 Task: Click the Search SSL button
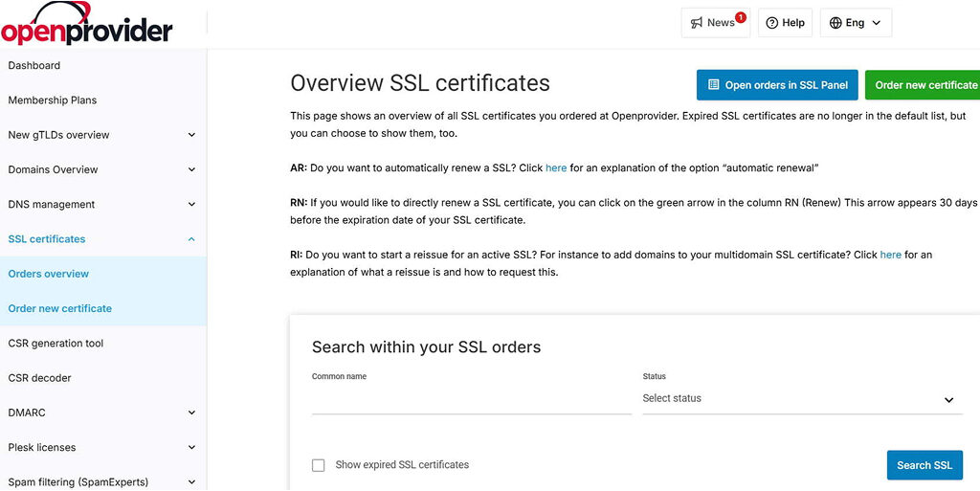pyautogui.click(x=925, y=465)
